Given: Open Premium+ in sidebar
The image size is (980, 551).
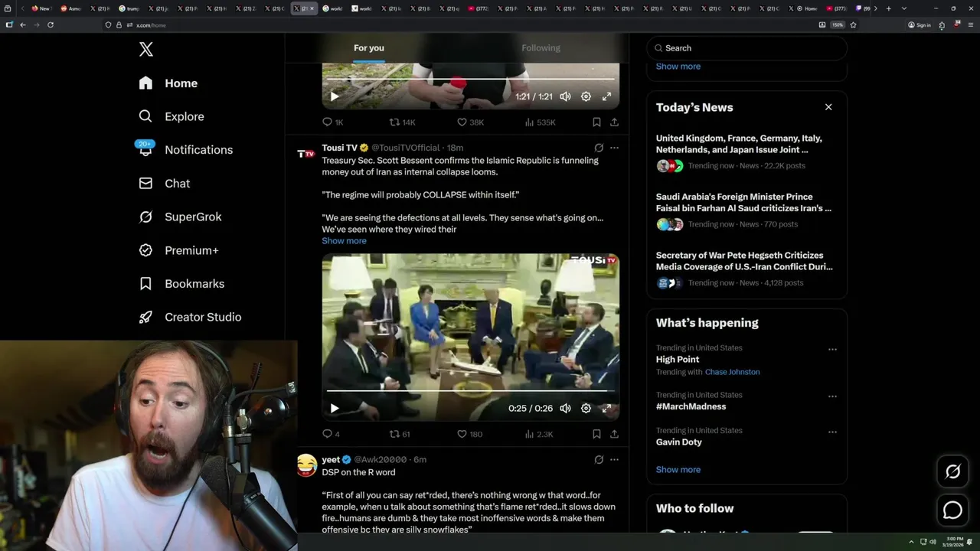Looking at the screenshot, I should tap(179, 250).
